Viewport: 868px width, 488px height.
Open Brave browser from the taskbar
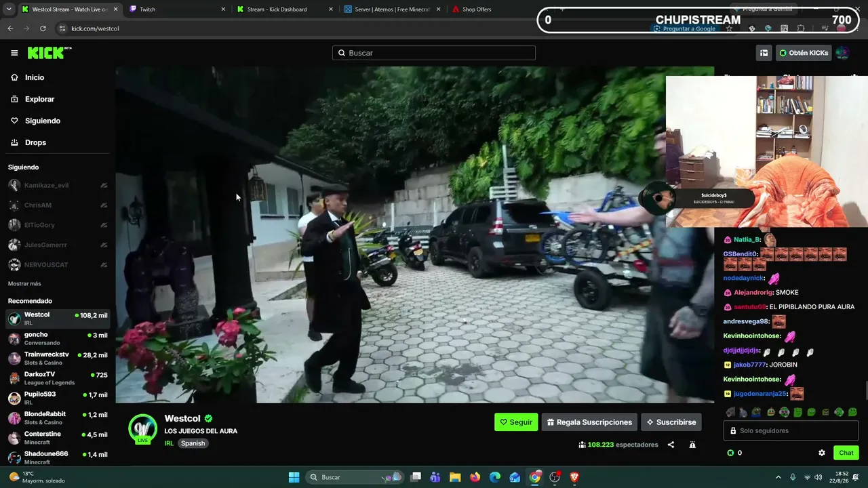tap(574, 477)
